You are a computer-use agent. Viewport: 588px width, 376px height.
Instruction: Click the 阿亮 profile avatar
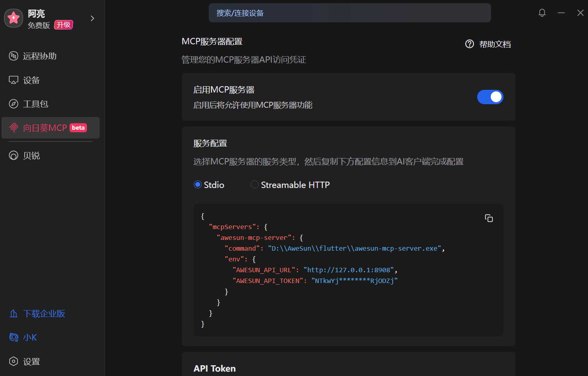click(x=14, y=18)
